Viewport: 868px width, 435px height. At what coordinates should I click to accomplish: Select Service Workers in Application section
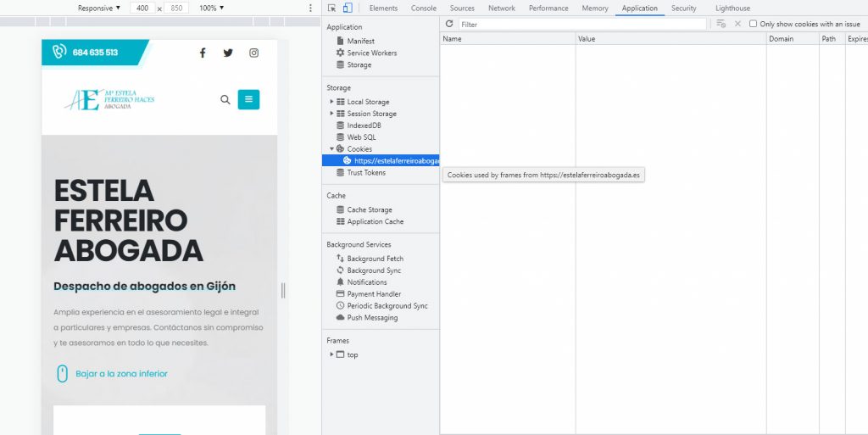[371, 53]
